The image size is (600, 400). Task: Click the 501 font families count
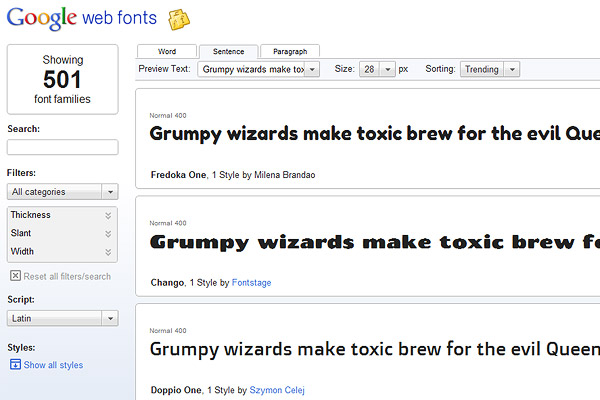click(x=62, y=80)
